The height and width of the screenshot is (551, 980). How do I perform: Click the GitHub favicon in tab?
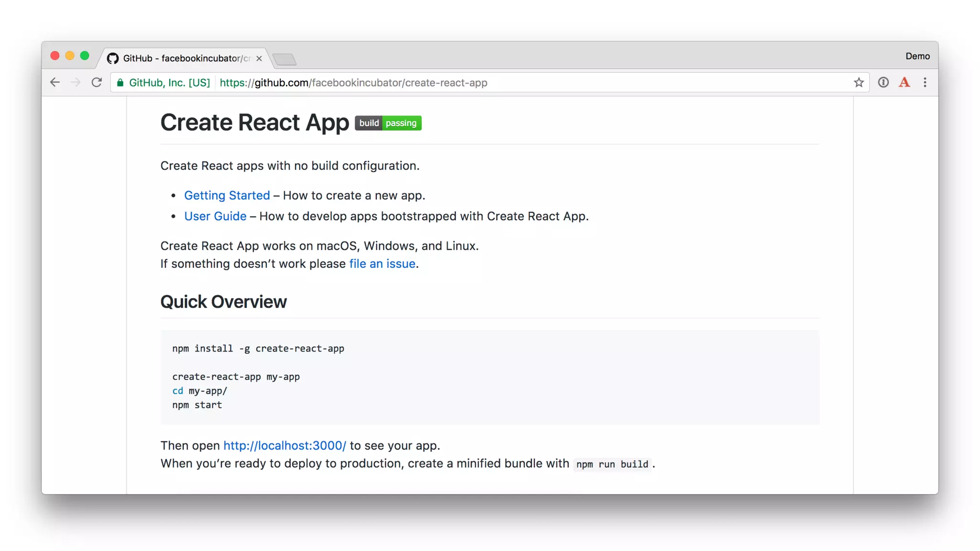(113, 58)
